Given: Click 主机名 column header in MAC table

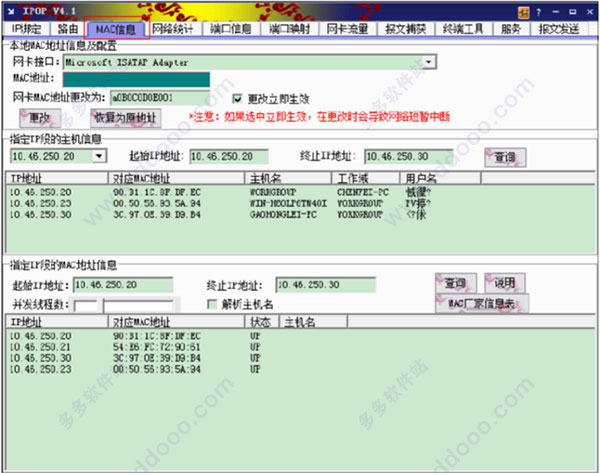Looking at the screenshot, I should coord(313,322).
